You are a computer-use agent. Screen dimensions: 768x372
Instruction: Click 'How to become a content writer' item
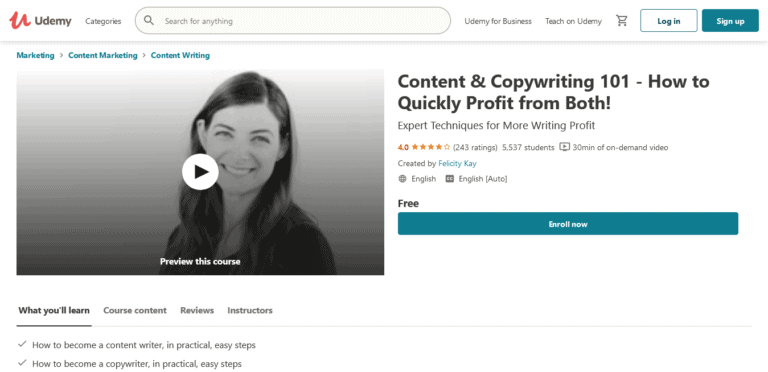coord(144,345)
